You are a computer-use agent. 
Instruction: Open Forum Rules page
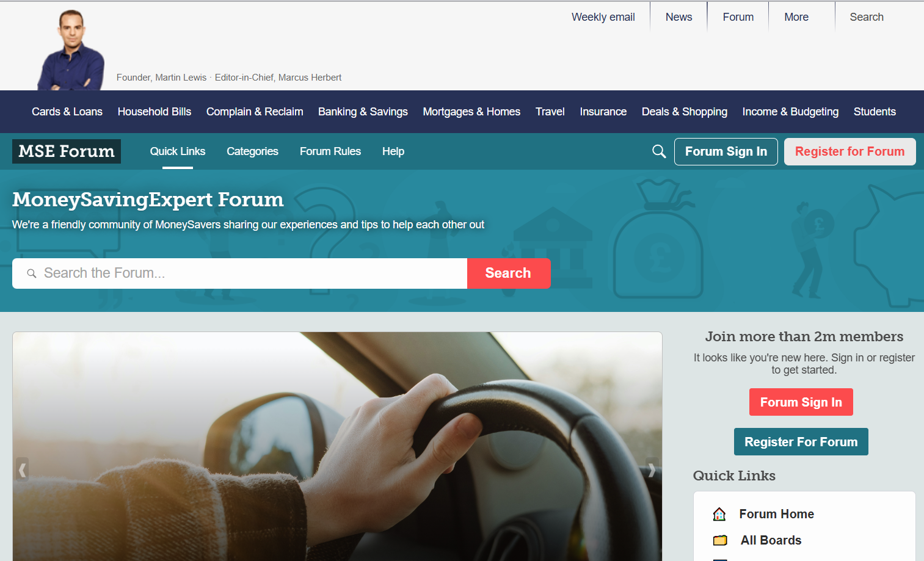330,151
